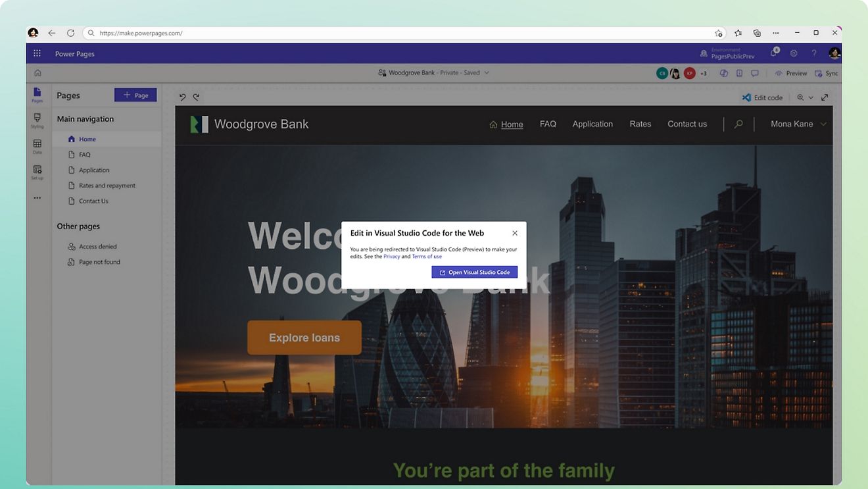Select the CB collaborator avatar
The height and width of the screenshot is (489, 868).
(662, 73)
